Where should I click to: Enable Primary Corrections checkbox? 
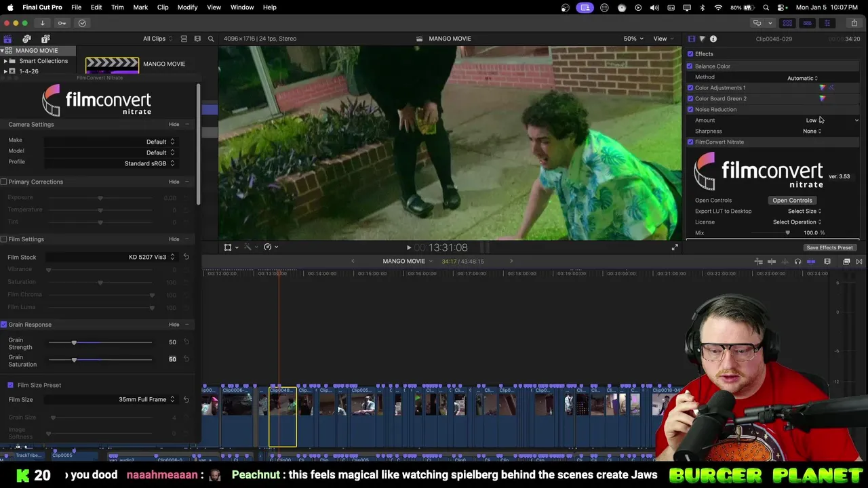coord(4,182)
